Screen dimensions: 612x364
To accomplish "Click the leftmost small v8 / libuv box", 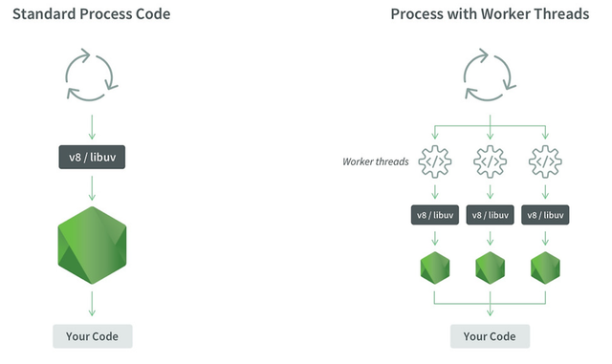I will click(435, 215).
